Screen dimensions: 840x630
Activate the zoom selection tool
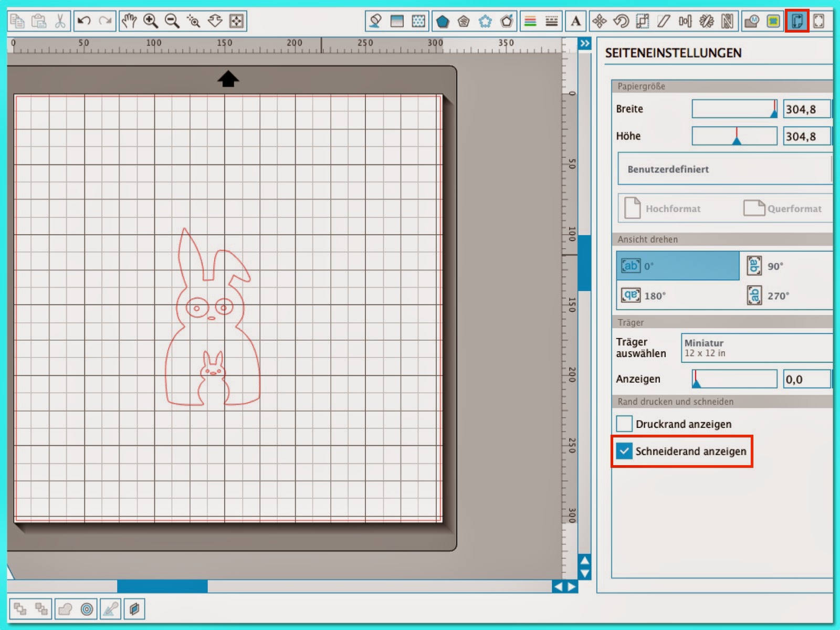(193, 21)
